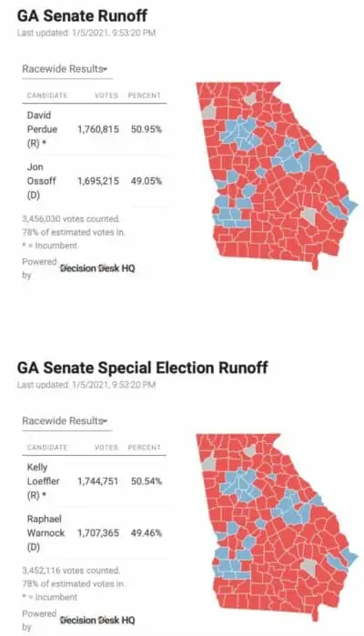The height and width of the screenshot is (636, 364).
Task: Select Raphael Warnock candidate row
Action: 94,533
